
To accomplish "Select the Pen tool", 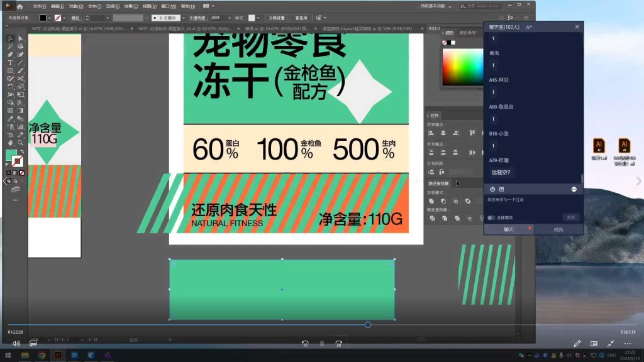I will pos(9,54).
